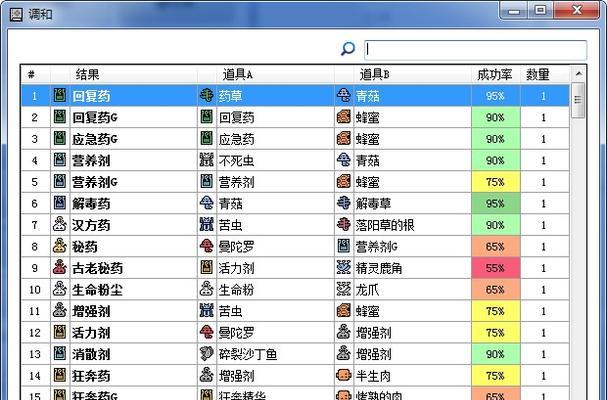Click the 解毒草 herb icon in row 6
This screenshot has width=607, height=400.
[344, 203]
